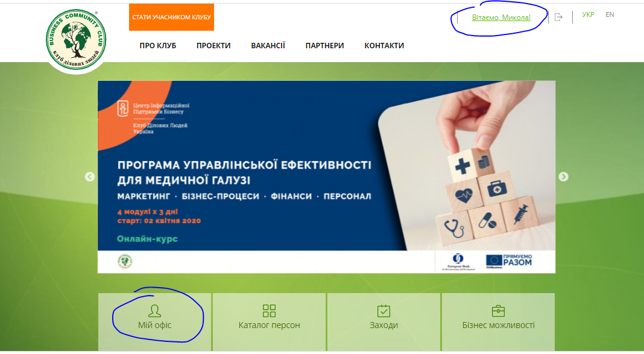Screen dimensions: 644x354
Task: Click СТАТИ УЧАСНИКОМ КЛУБУ orange button
Action: point(172,17)
